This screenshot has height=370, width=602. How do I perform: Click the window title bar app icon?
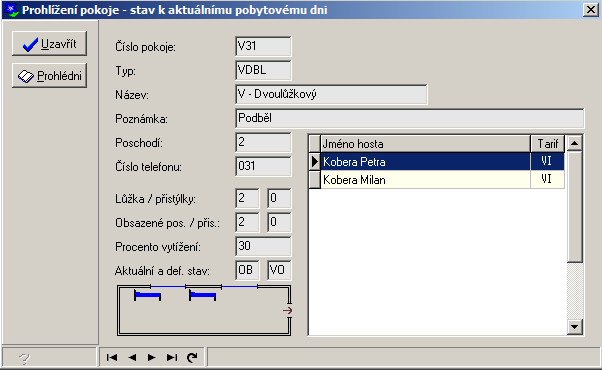(x=12, y=10)
